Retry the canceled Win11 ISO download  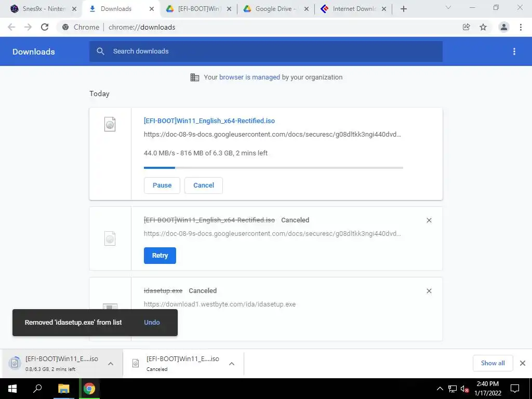coord(160,256)
